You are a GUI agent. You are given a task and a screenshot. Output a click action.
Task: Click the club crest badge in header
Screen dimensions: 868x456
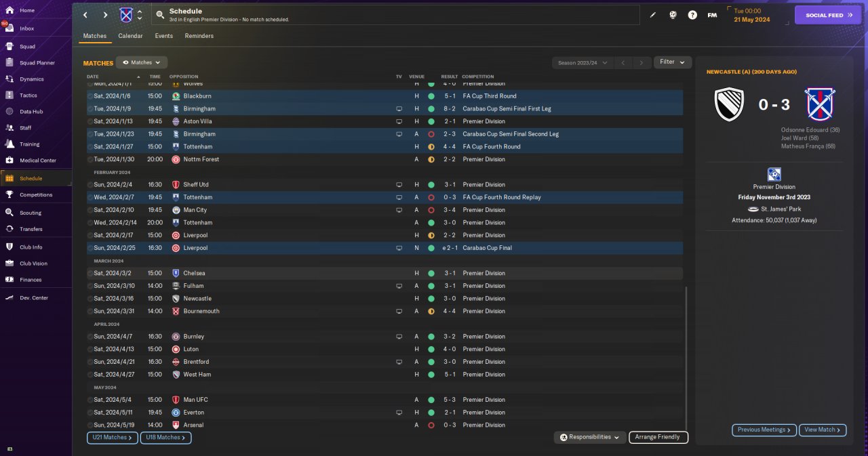coord(126,15)
